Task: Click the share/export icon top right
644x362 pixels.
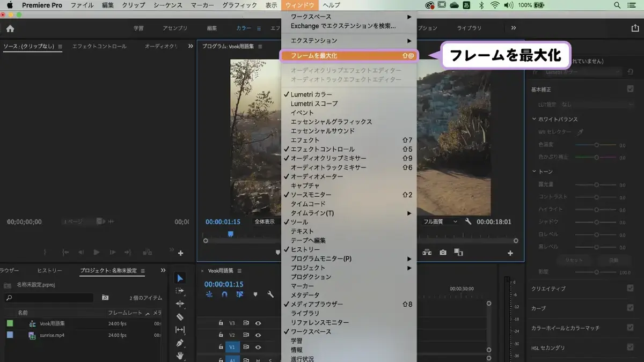Action: click(x=635, y=28)
